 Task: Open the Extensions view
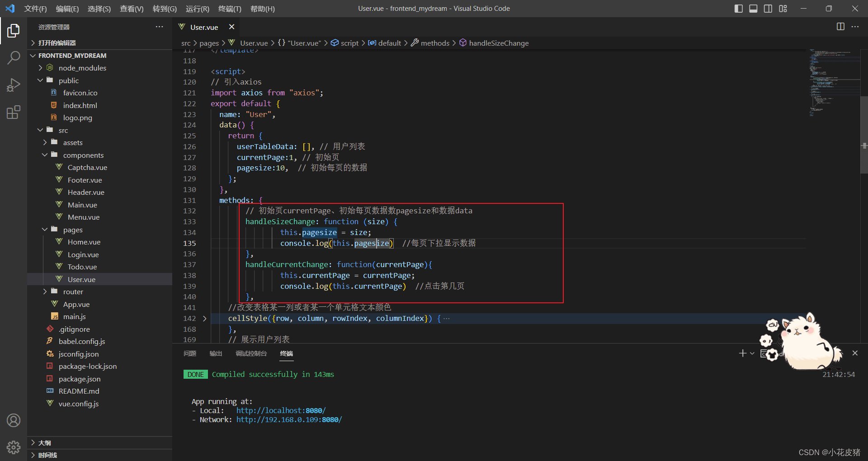tap(14, 112)
